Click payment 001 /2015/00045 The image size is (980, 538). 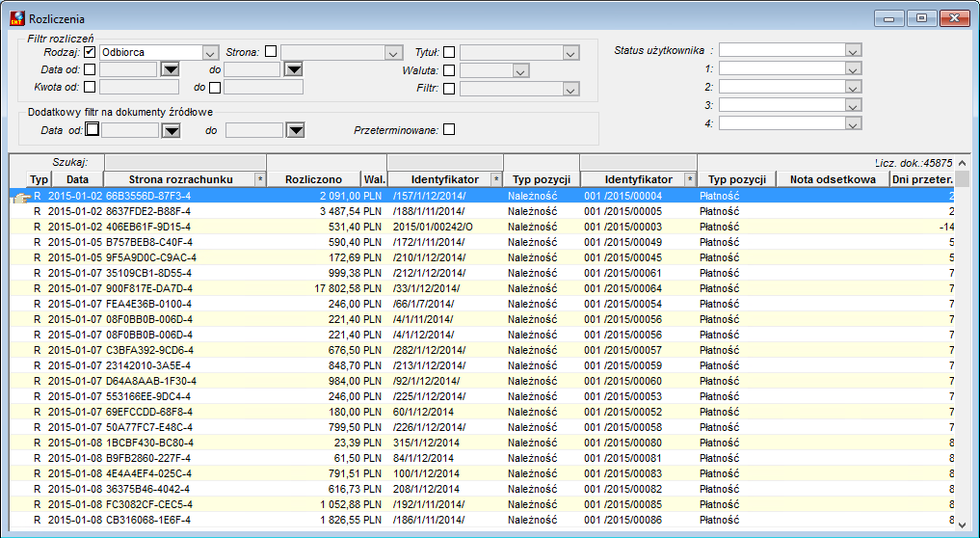coord(622,257)
